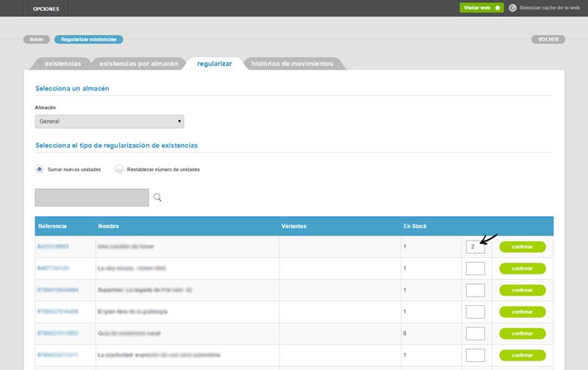Select the Restablecer número de unidades option

(x=119, y=169)
